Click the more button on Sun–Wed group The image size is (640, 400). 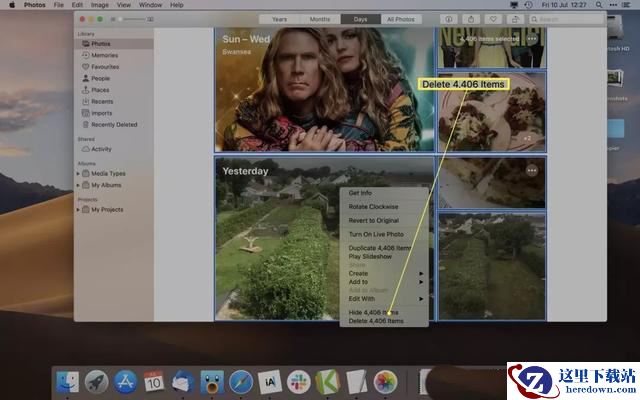(x=532, y=39)
